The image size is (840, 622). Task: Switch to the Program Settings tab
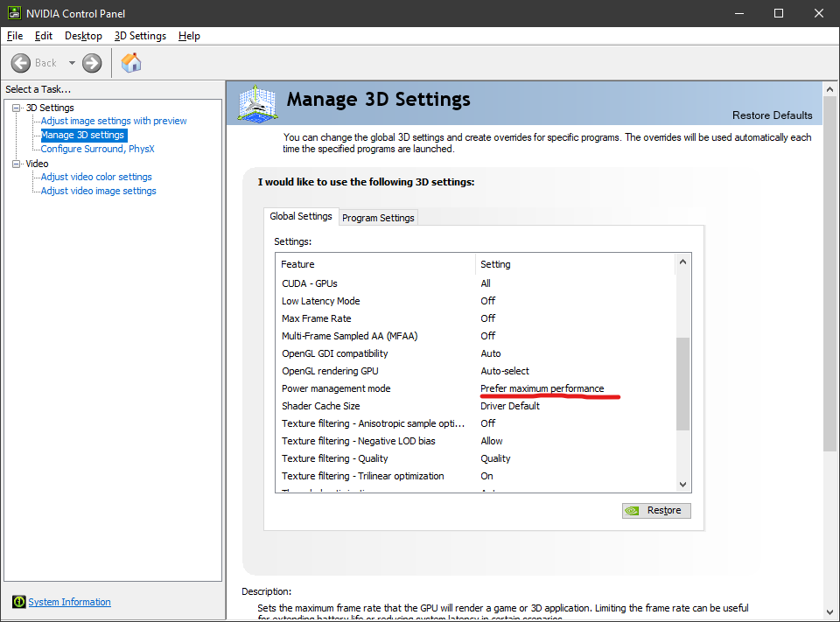pyautogui.click(x=378, y=218)
